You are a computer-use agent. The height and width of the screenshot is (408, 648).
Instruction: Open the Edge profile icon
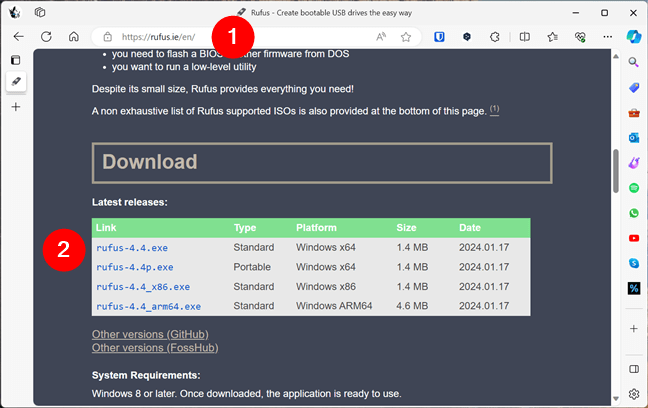[15, 12]
